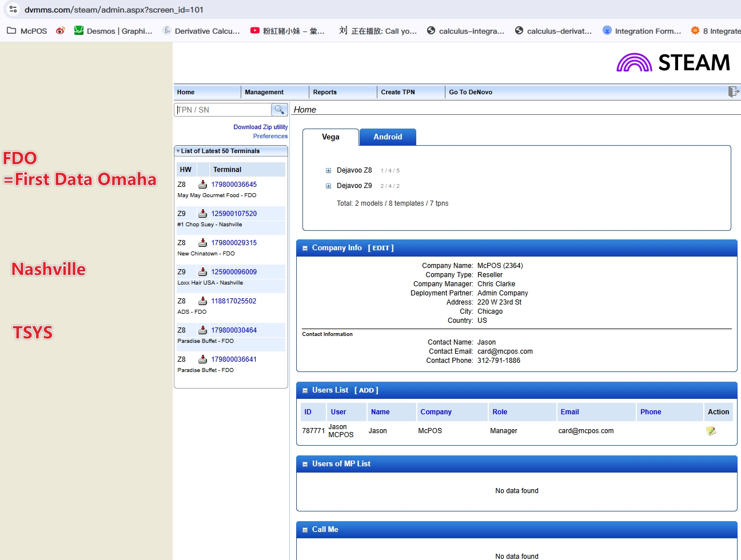Open the Download Zip utility link
This screenshot has height=560, width=741.
pyautogui.click(x=260, y=127)
